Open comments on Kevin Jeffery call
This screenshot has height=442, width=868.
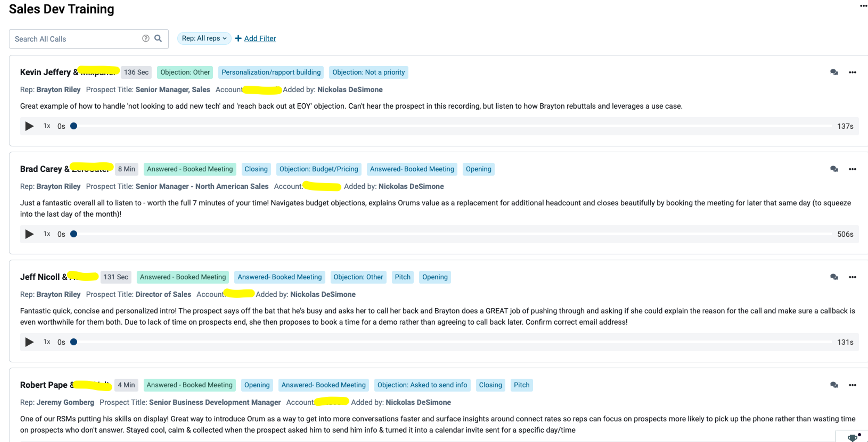point(834,72)
